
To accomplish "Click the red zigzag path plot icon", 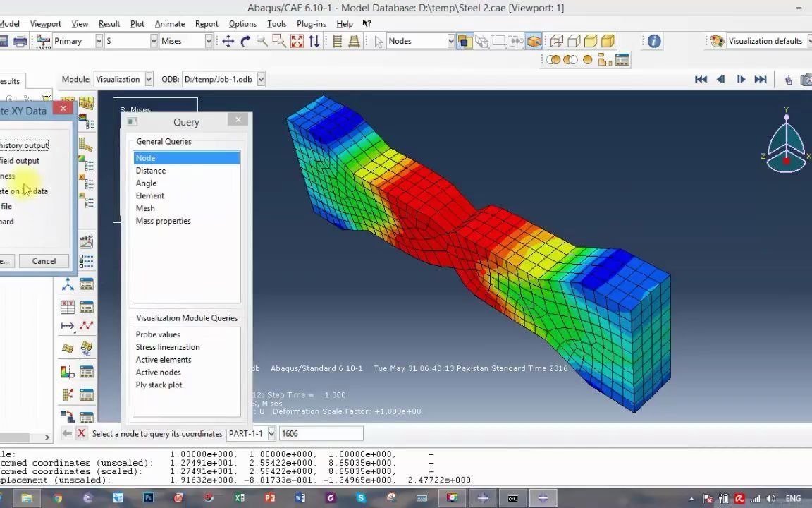I will pos(86,325).
